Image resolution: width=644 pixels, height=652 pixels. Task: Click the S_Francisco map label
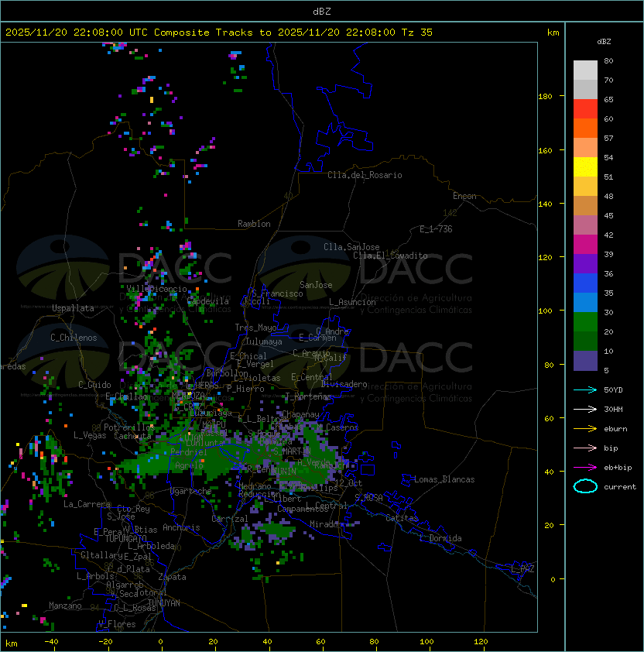click(277, 293)
